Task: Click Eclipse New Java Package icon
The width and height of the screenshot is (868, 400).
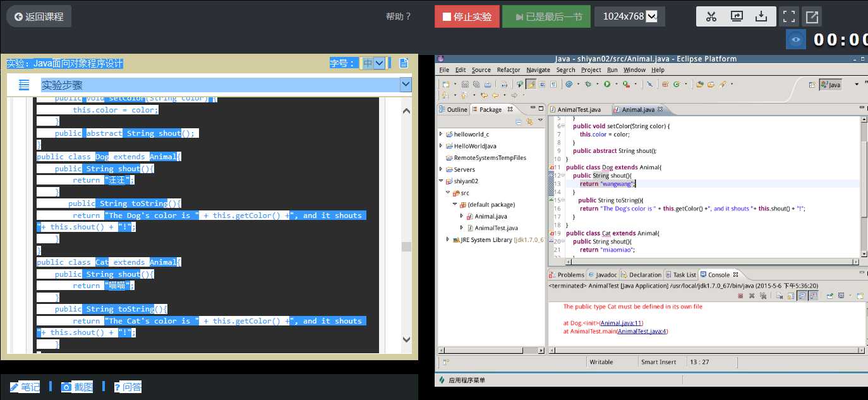Action: [x=665, y=84]
